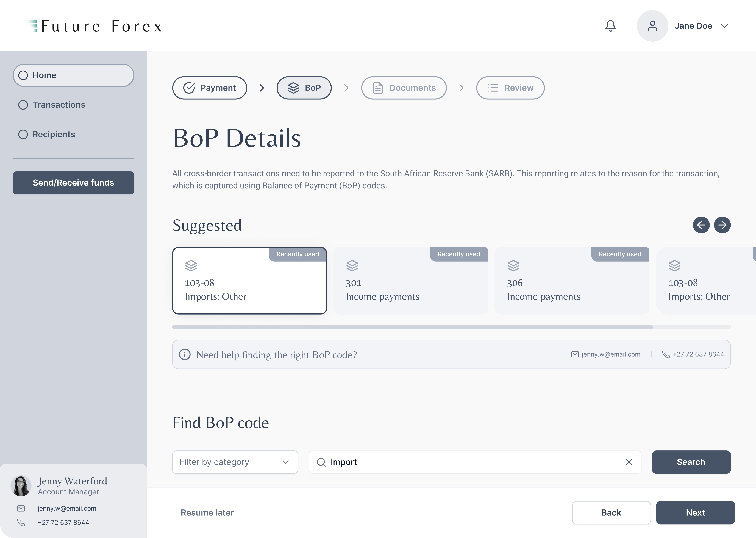Expand the Jane Doe account menu

click(724, 26)
